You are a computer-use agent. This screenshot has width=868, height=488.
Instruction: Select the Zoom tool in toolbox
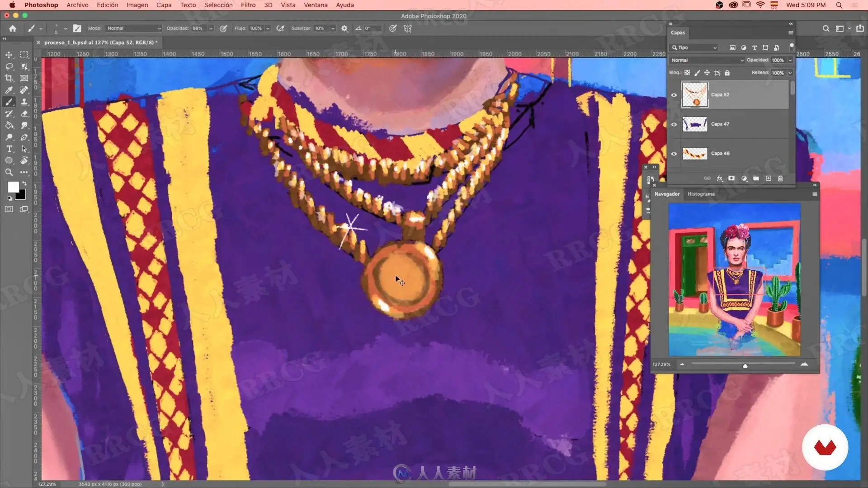[9, 172]
